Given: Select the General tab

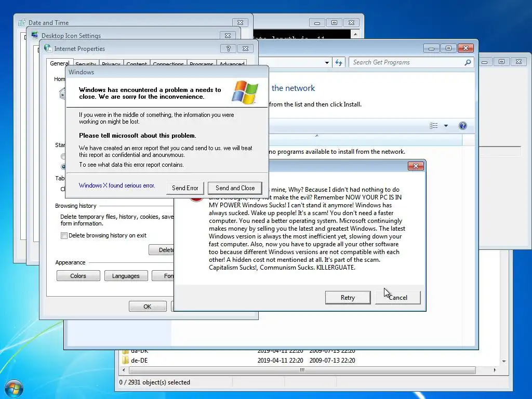Looking at the screenshot, I should [59, 63].
